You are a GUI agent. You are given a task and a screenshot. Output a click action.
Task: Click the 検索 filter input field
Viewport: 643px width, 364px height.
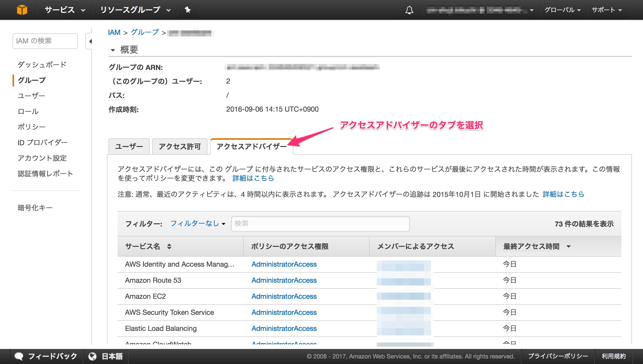click(x=320, y=224)
